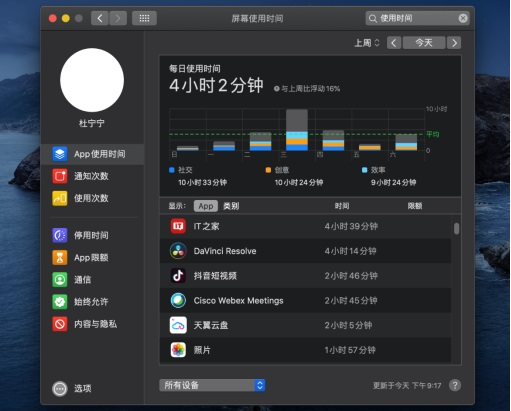The image size is (511, 411).
Task: Select Tuesday 二 bar in chart
Action: coord(260,141)
